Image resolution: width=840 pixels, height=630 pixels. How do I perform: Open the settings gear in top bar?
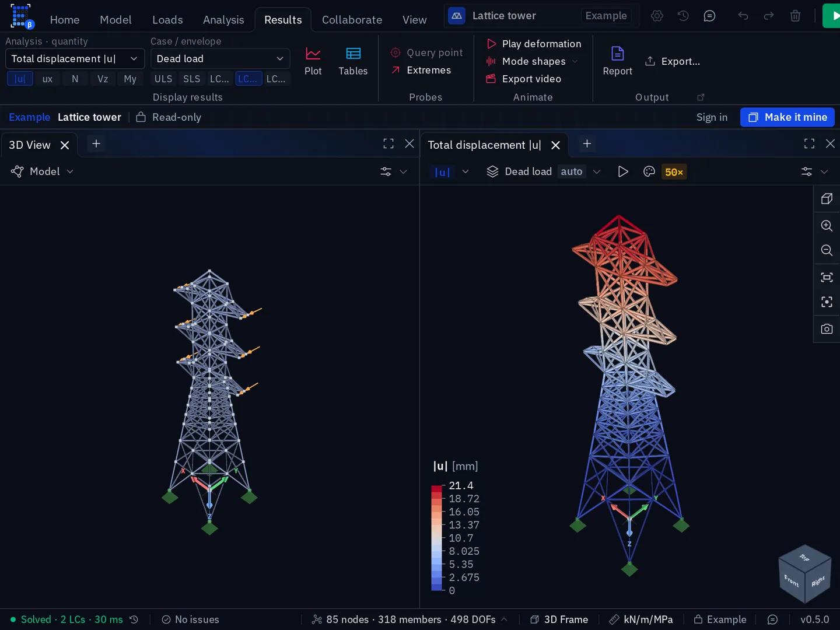tap(657, 16)
